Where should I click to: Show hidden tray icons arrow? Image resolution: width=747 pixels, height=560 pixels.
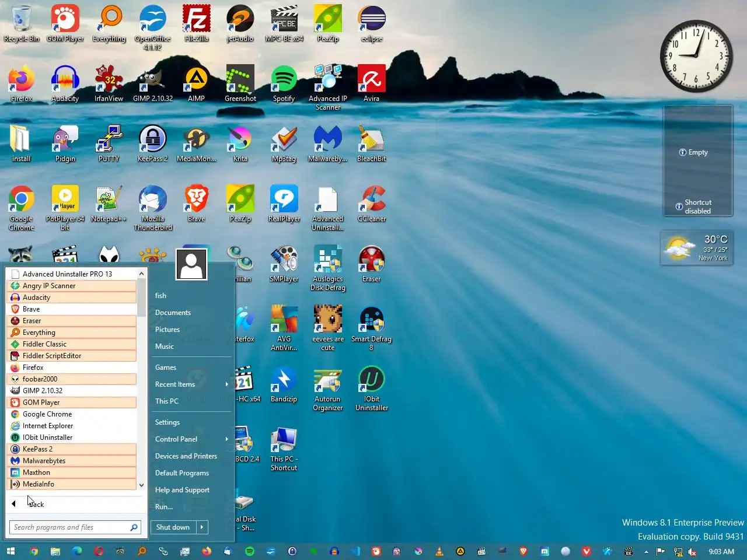[646, 551]
